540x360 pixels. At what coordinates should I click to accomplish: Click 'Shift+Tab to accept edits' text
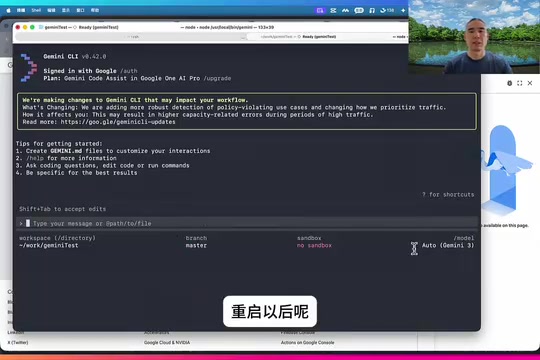[x=63, y=209]
